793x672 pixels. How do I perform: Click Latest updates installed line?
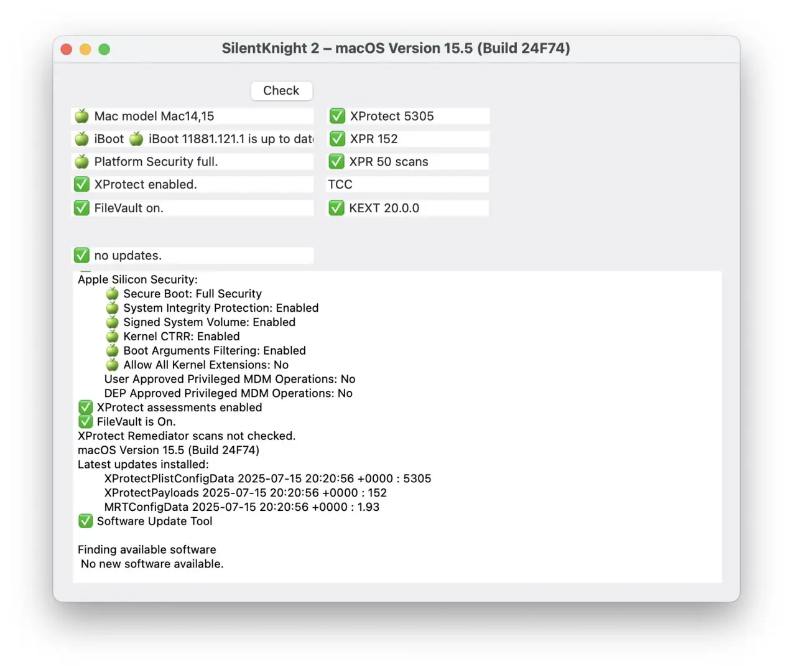coord(143,464)
